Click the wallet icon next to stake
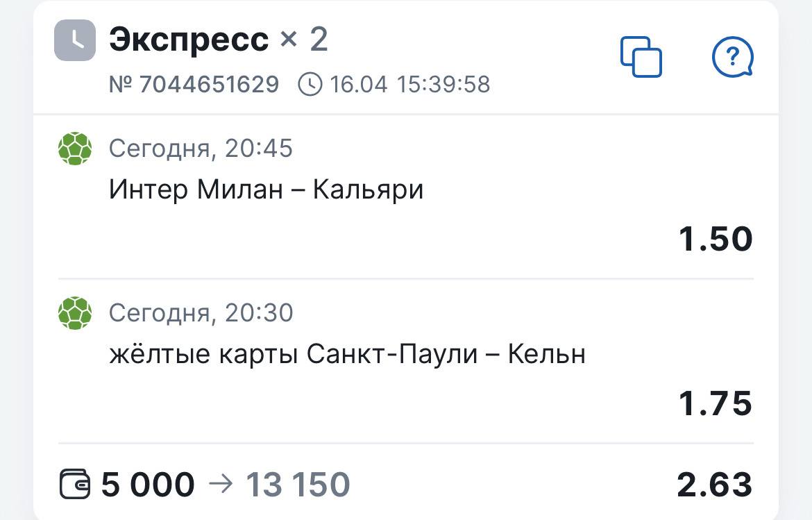The height and width of the screenshot is (520, 812). point(75,484)
